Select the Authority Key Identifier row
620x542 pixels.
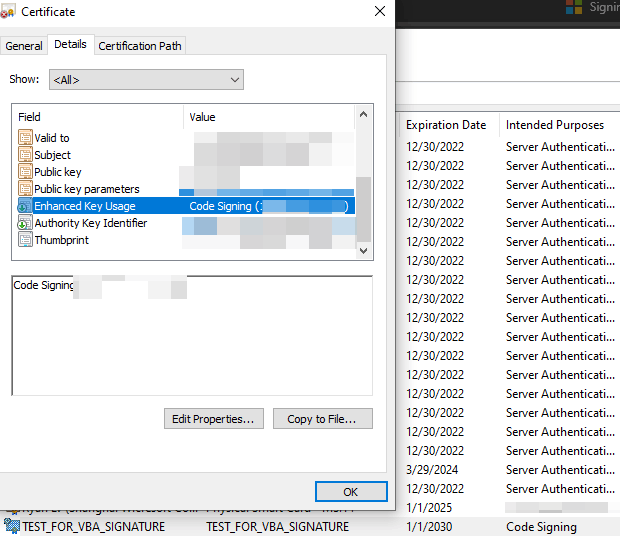coord(186,223)
